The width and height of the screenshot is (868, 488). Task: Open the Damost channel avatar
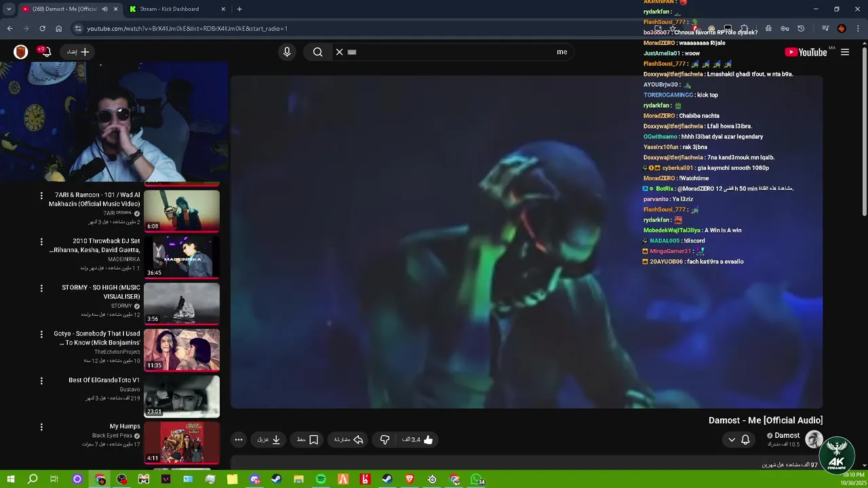(814, 439)
